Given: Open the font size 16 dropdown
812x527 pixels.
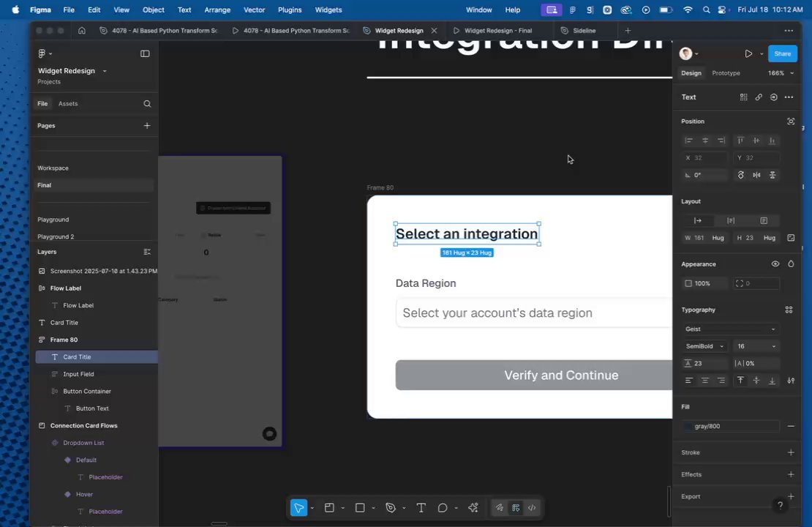Looking at the screenshot, I should [x=756, y=346].
